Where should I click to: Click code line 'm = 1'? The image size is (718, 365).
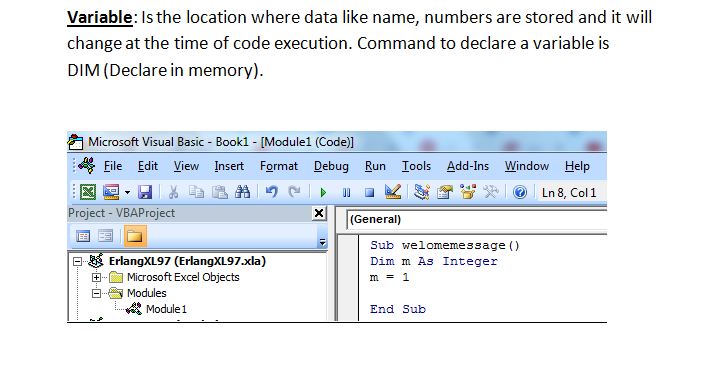tap(390, 278)
